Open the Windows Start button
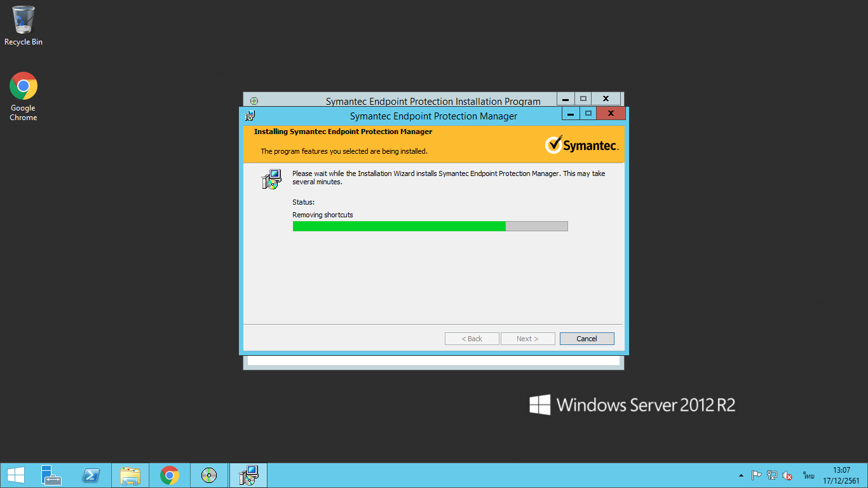868x488 pixels. click(16, 475)
